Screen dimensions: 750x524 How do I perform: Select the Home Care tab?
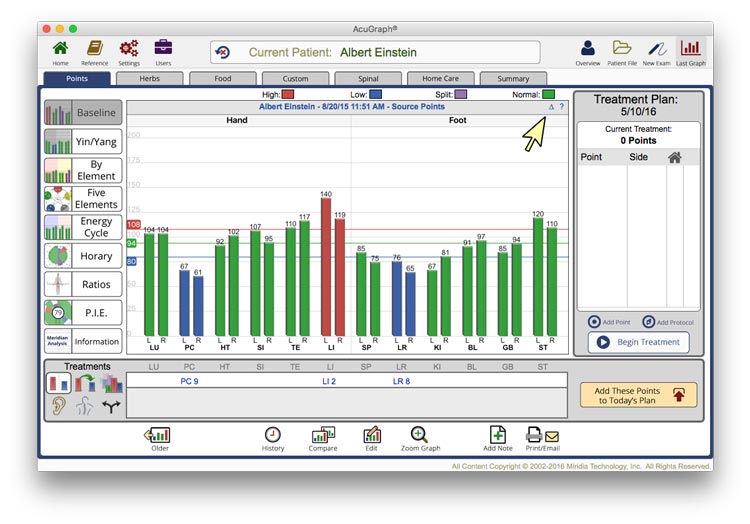(441, 78)
